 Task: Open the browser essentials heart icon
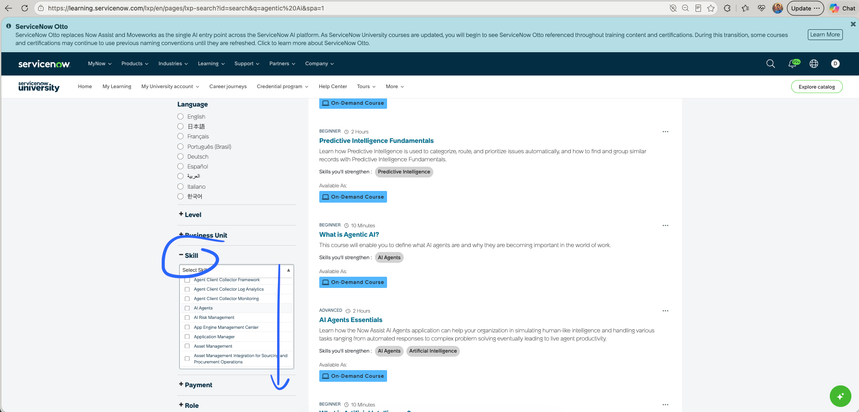[x=761, y=8]
